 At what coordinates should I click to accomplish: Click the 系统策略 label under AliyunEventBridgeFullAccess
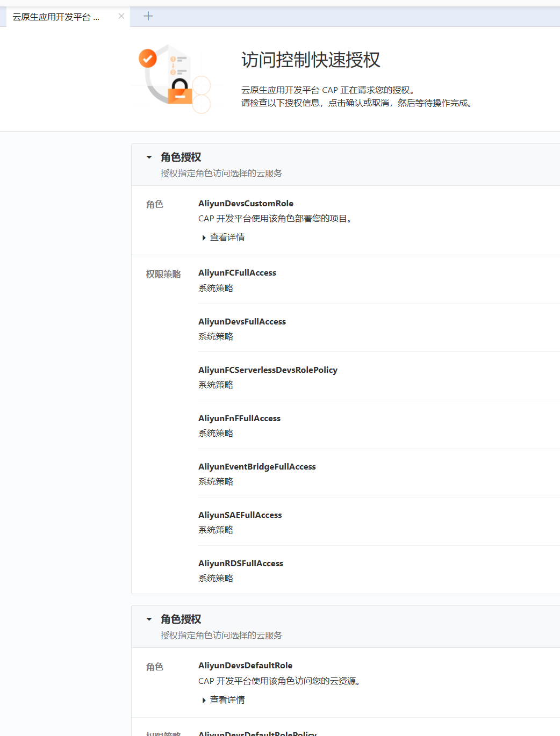[216, 482]
